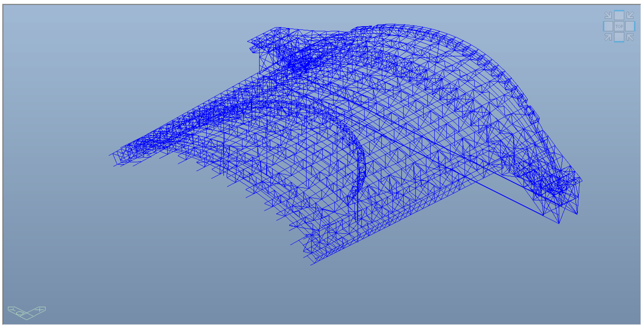
Task: Click the view square left of TOP
Action: coord(608,26)
